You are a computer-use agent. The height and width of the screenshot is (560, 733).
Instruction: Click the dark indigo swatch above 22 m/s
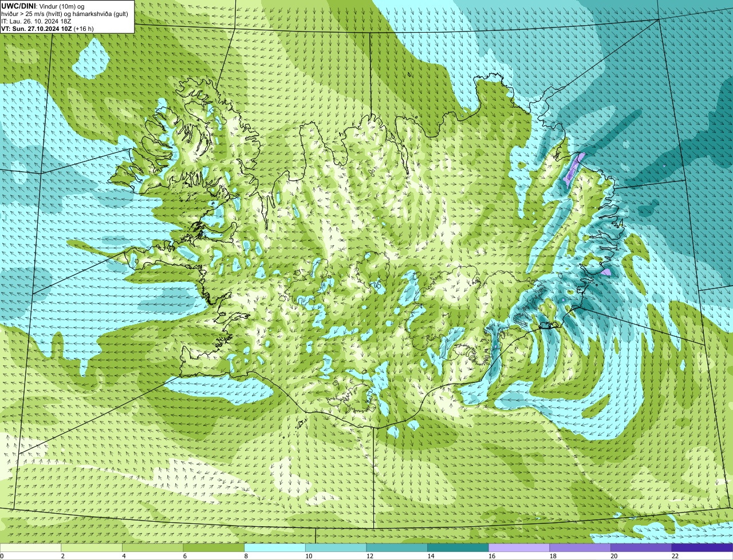point(702,547)
